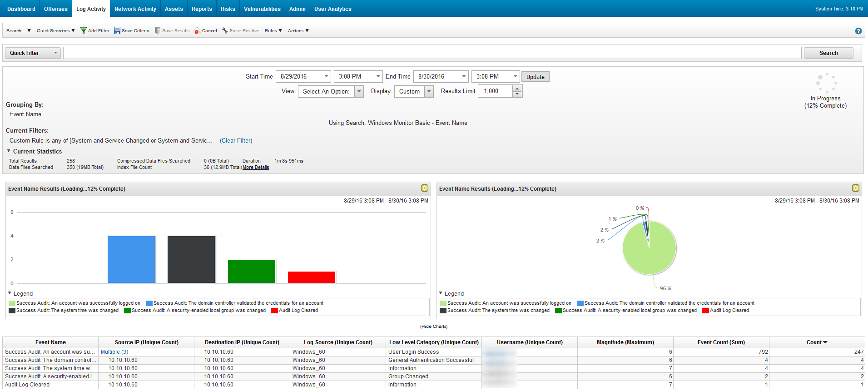
Task: Click the Cancel search icon
Action: (197, 31)
